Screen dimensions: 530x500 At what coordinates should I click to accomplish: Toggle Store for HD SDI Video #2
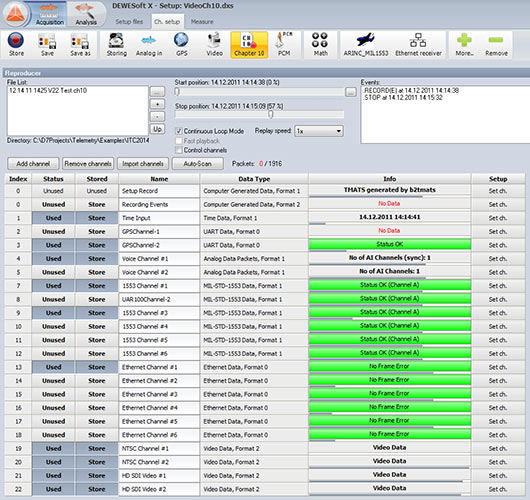coord(97,489)
